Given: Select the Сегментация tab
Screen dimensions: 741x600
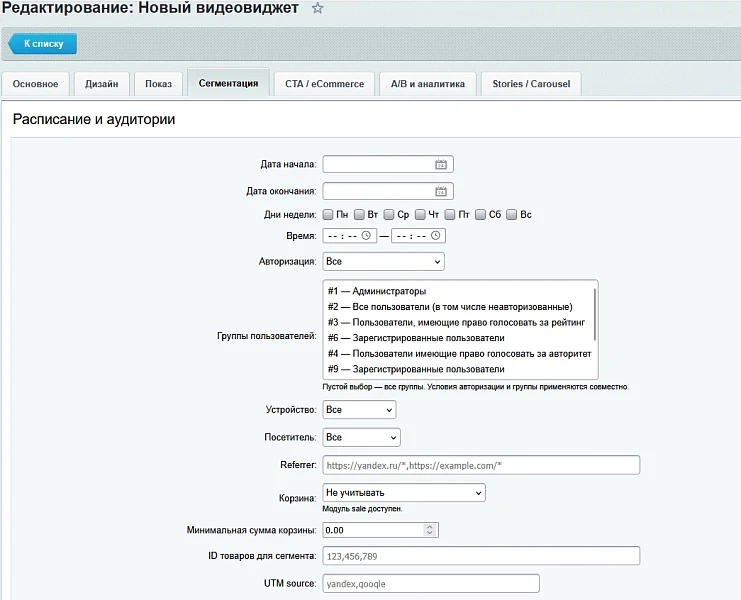Looking at the screenshot, I should 228,83.
